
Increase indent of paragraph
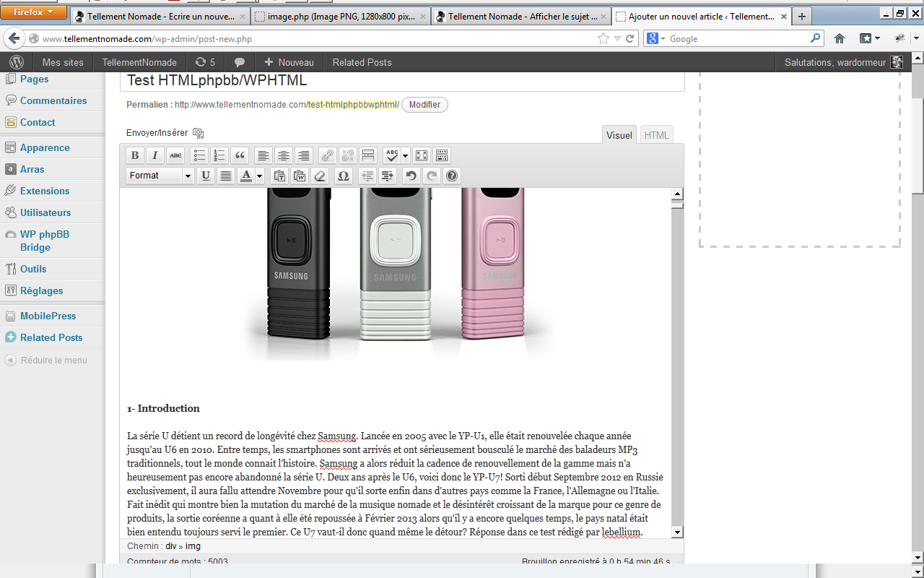(388, 176)
